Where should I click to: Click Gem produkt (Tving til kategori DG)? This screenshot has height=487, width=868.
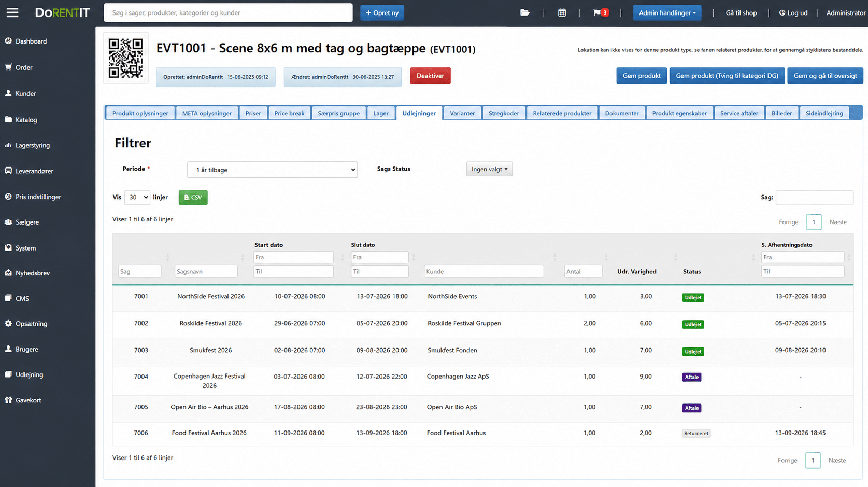click(727, 76)
